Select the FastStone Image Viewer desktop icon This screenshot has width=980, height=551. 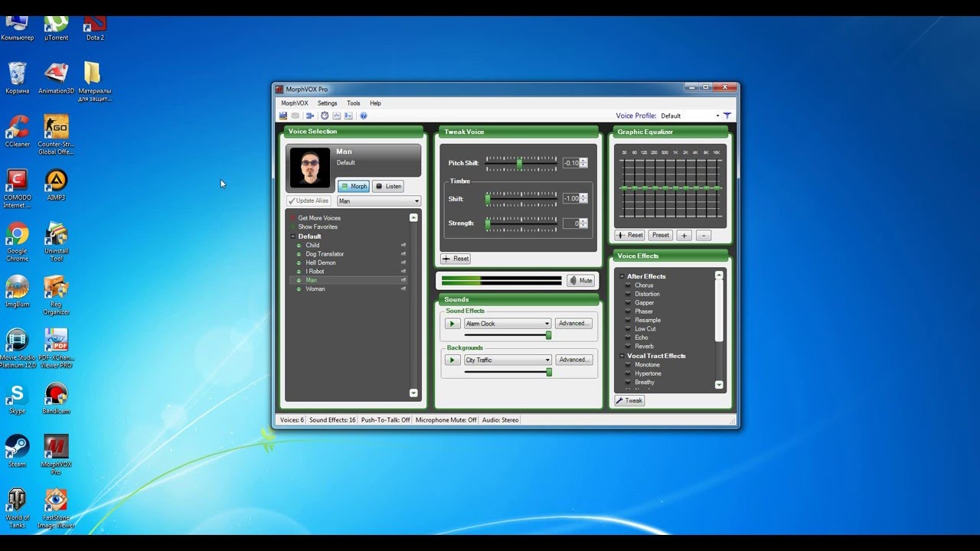[56, 508]
